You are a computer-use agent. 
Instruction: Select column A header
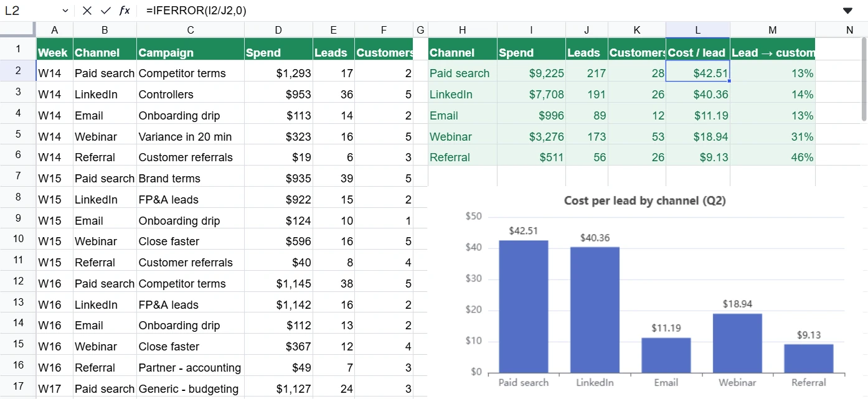click(x=55, y=30)
